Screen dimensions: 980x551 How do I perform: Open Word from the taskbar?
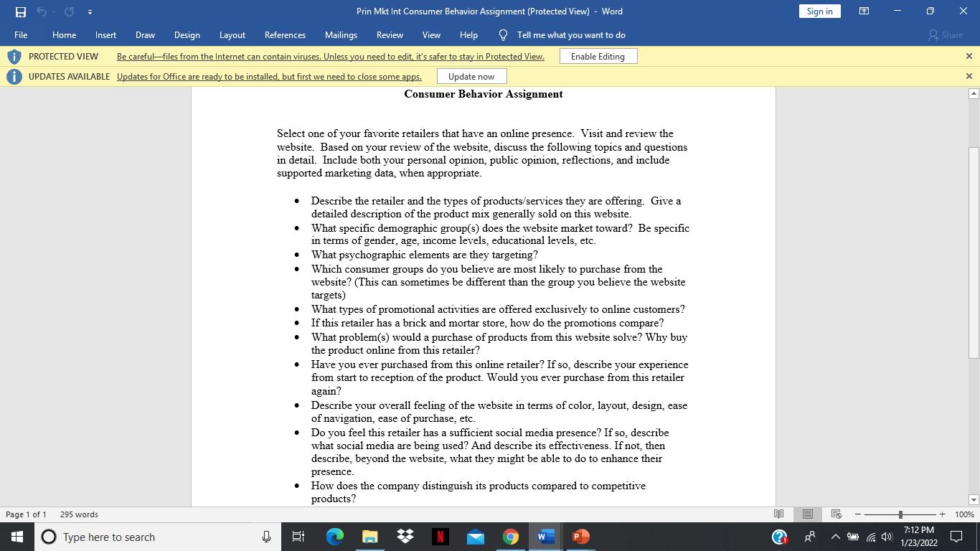pyautogui.click(x=545, y=536)
